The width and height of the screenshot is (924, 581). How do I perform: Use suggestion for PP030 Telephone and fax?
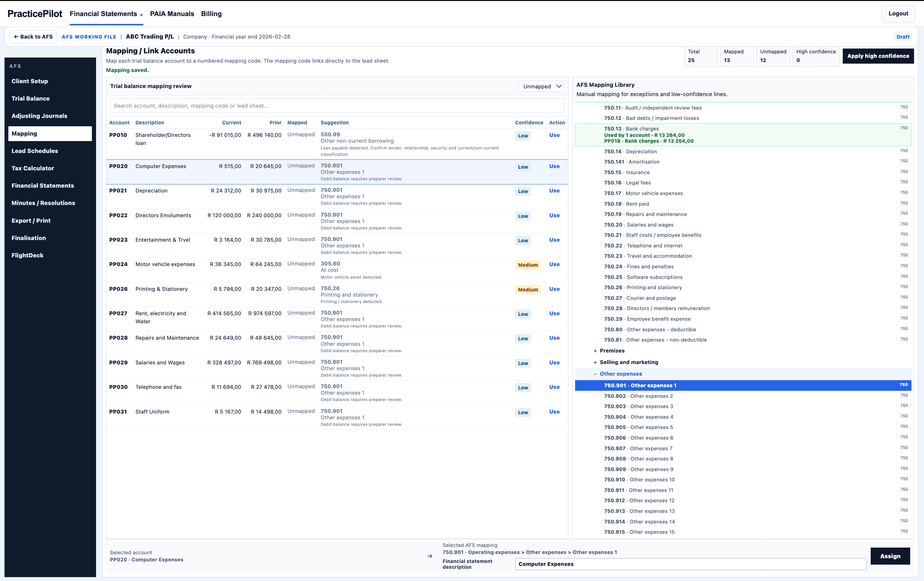pyautogui.click(x=554, y=387)
